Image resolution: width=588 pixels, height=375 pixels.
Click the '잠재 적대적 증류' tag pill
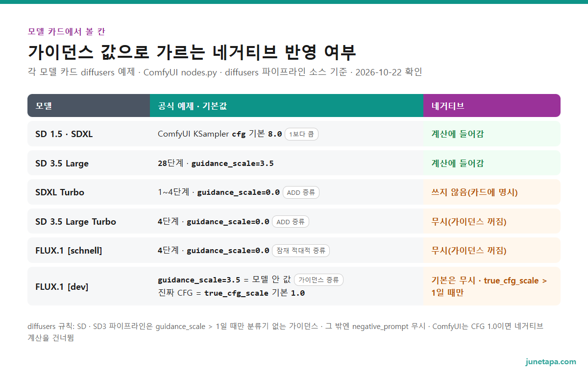point(301,251)
